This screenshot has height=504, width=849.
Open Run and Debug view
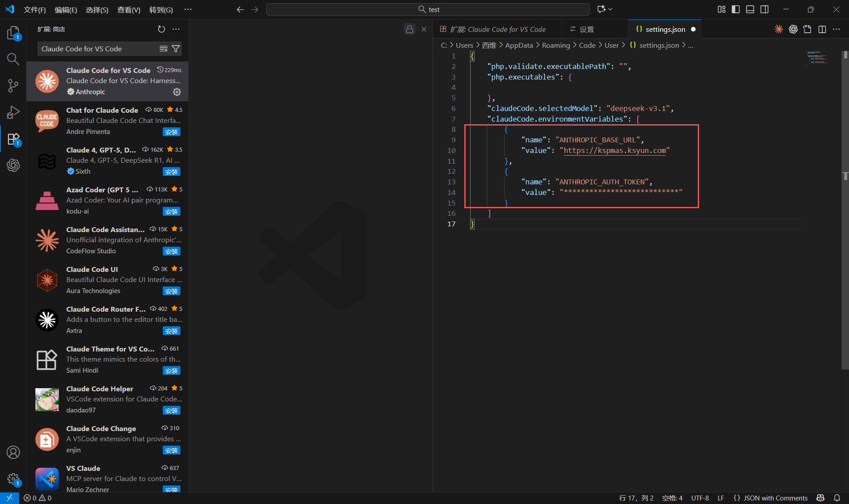(x=13, y=112)
